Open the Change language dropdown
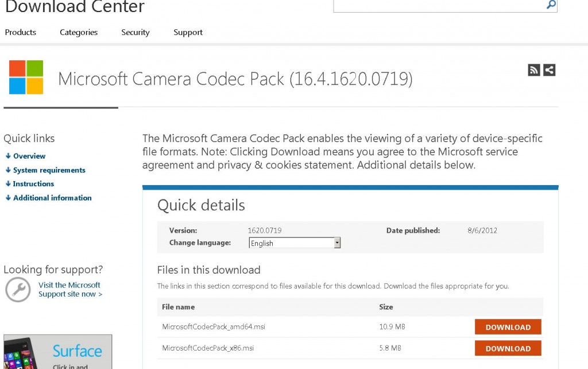588x369 pixels. coord(295,243)
